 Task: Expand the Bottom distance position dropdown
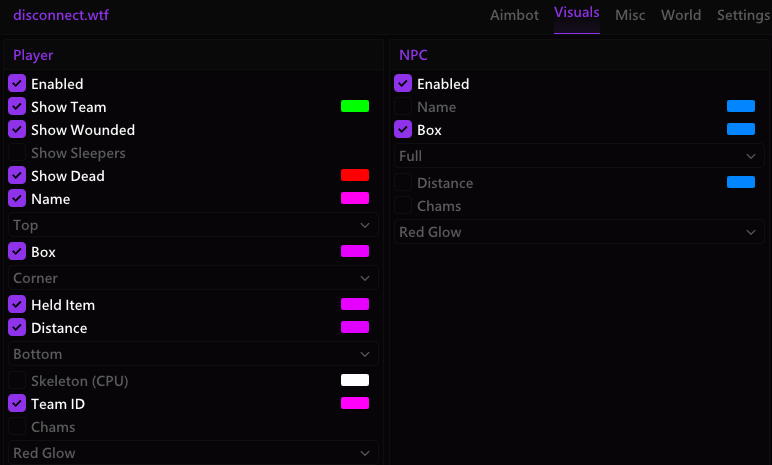pyautogui.click(x=193, y=354)
